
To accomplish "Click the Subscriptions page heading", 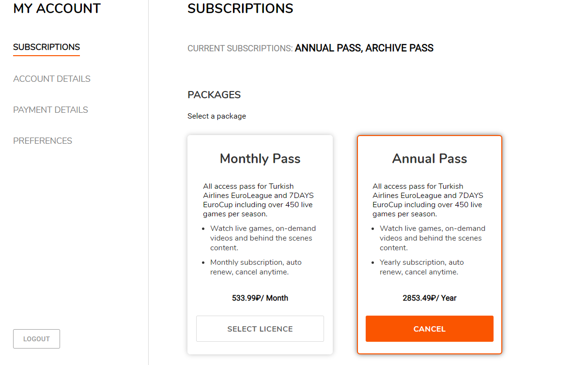I will click(x=240, y=9).
